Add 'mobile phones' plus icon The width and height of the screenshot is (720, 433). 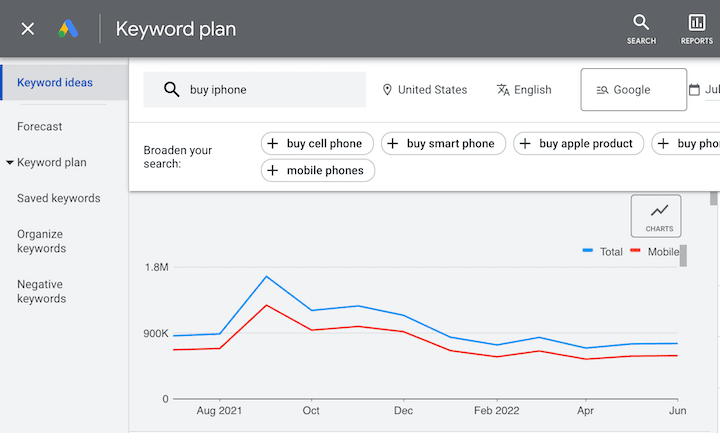pos(273,170)
